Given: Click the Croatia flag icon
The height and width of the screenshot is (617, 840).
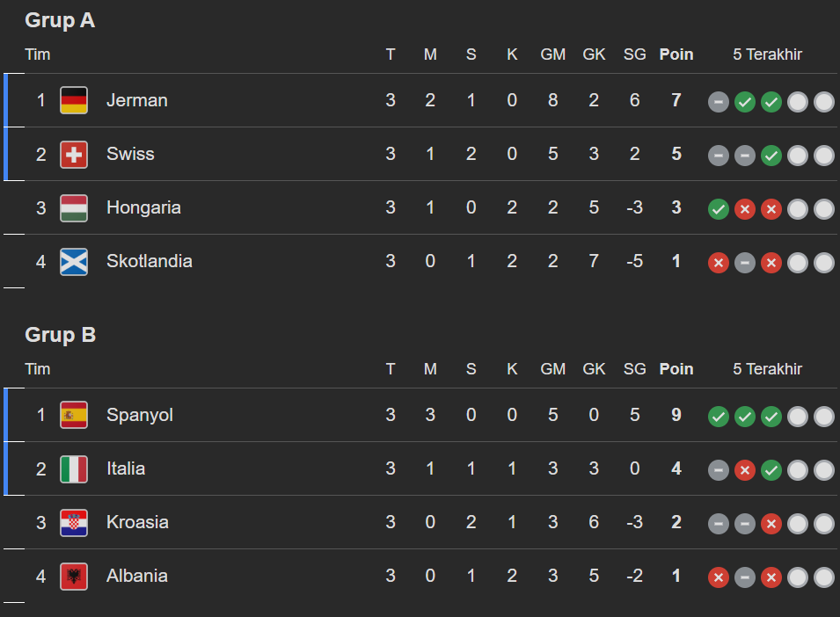Looking at the screenshot, I should click(x=74, y=522).
